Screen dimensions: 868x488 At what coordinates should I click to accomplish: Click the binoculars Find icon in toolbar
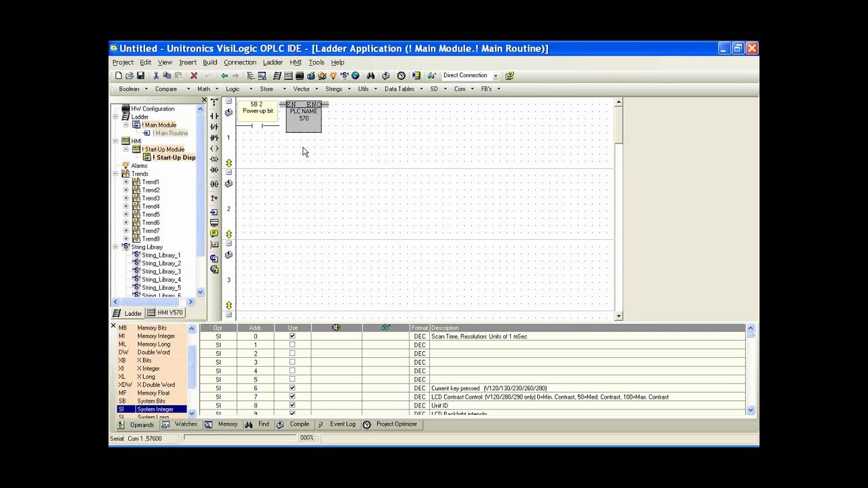coord(370,75)
